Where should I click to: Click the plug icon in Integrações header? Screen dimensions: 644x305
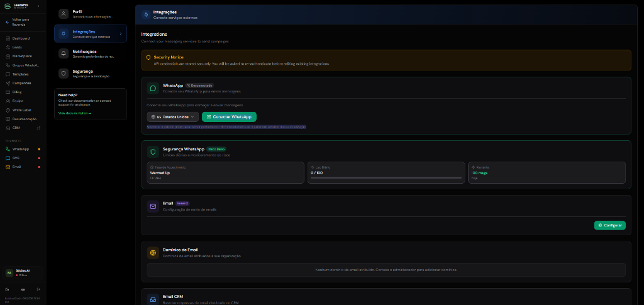(x=146, y=14)
